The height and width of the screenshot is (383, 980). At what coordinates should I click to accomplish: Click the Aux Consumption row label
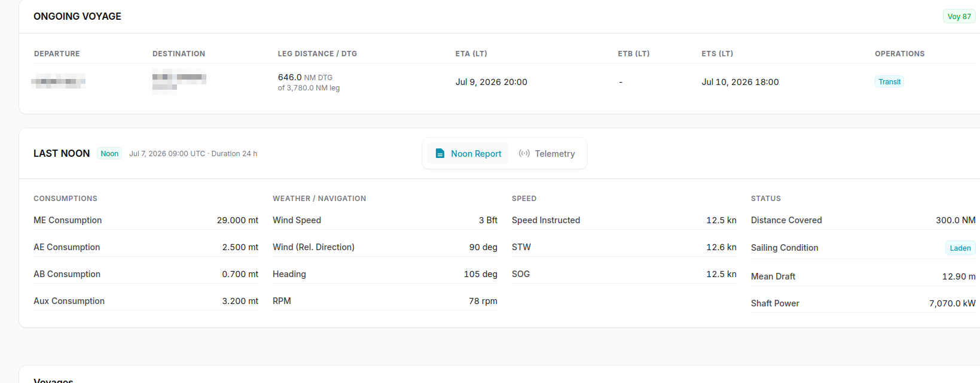click(x=69, y=301)
